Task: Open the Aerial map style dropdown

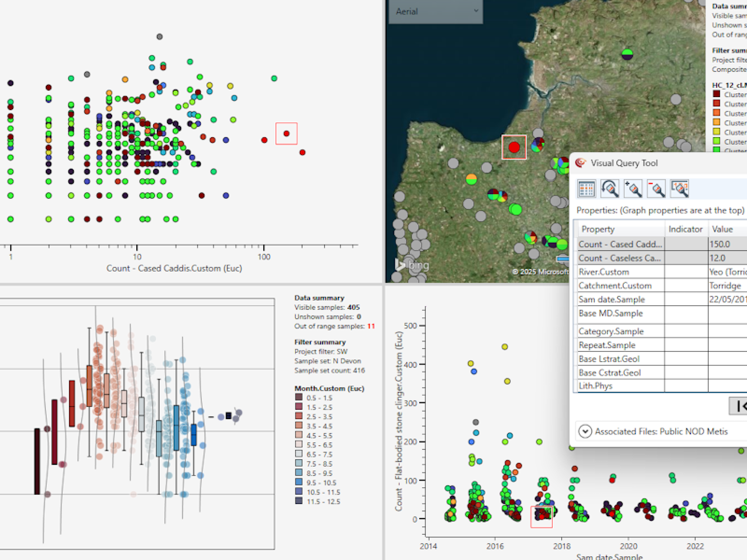Action: click(x=435, y=11)
